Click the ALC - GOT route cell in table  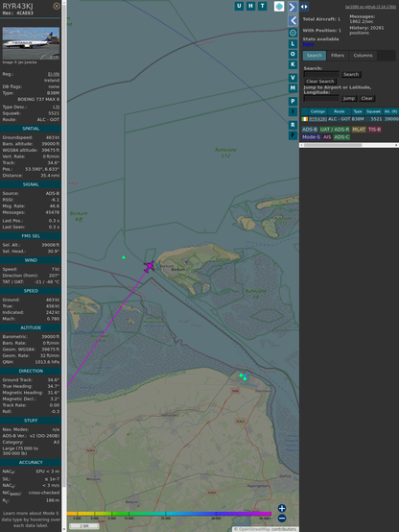click(x=340, y=119)
